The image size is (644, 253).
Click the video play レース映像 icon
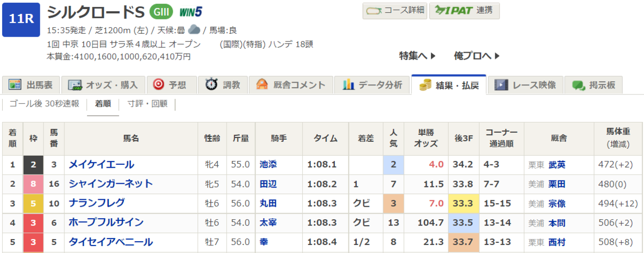coord(501,85)
